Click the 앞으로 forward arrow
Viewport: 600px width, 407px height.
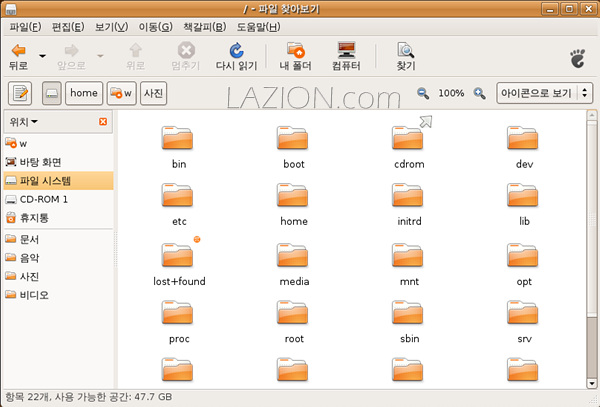click(71, 50)
